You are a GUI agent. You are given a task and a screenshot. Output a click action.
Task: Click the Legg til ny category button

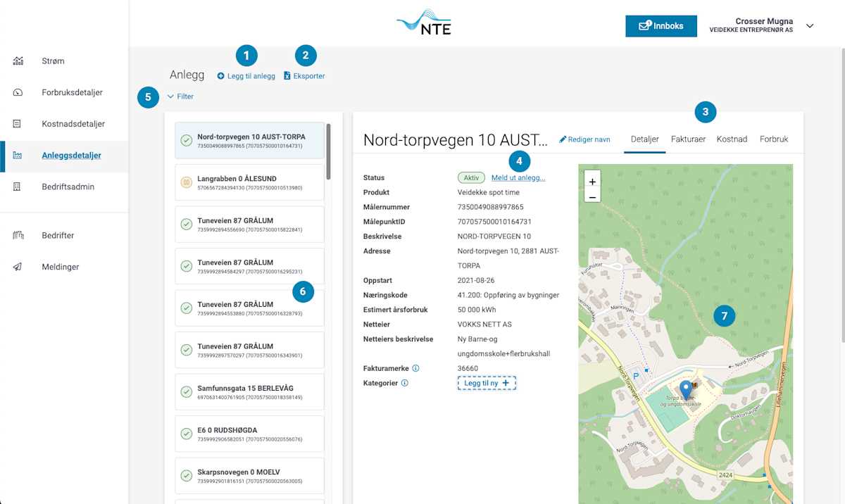[x=487, y=383]
